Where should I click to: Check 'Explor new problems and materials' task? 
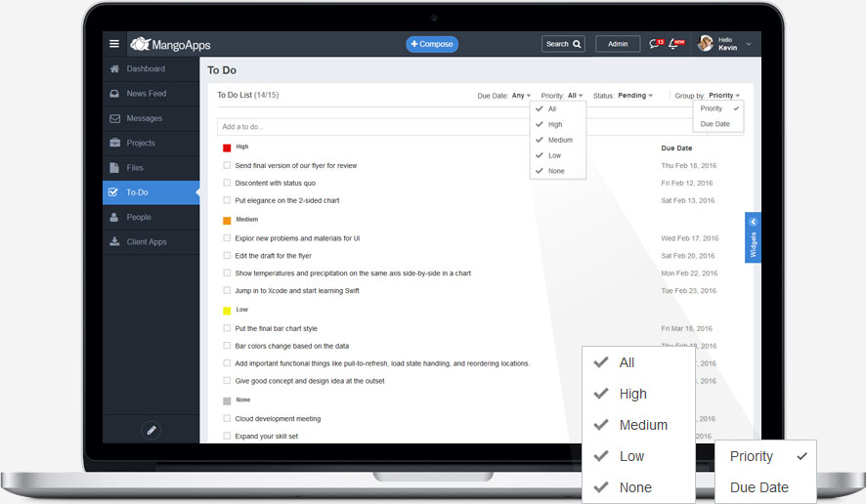[227, 238]
